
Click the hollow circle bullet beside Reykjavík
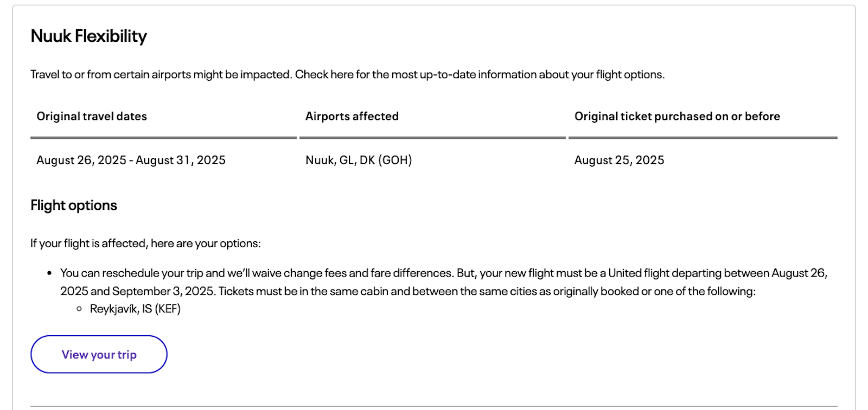coord(79,309)
